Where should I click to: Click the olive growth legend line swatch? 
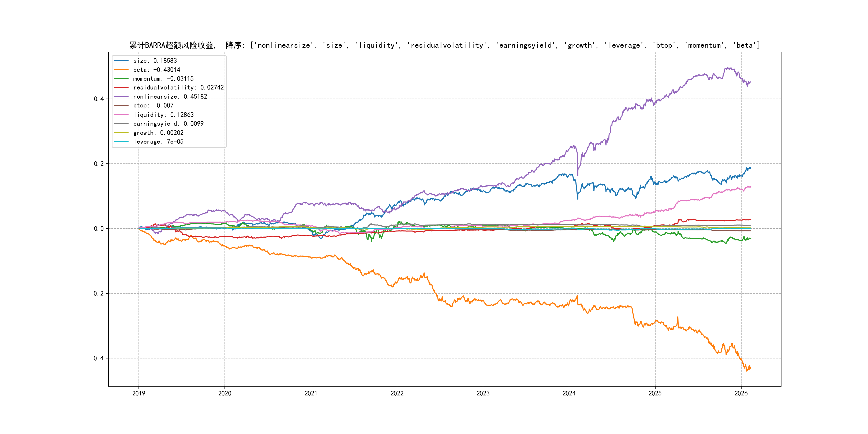coord(121,133)
